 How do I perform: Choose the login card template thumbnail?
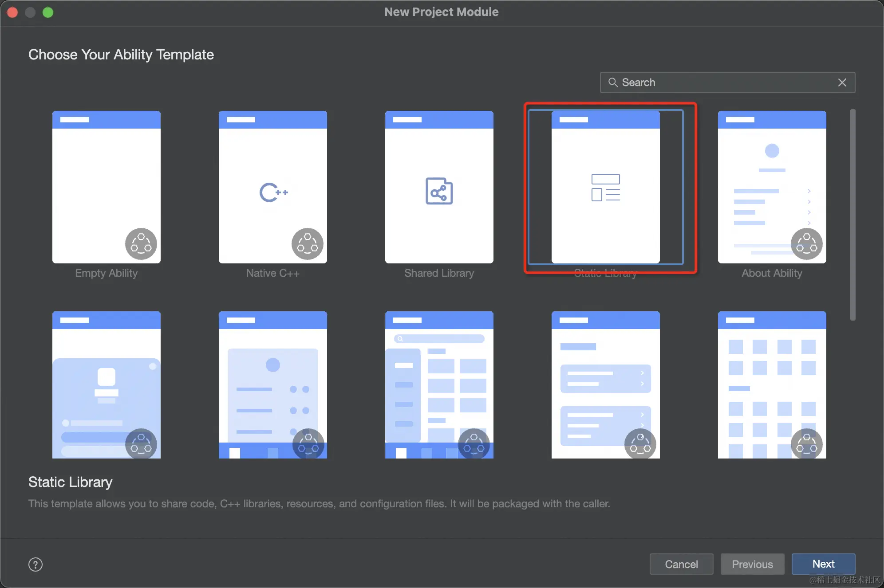106,385
